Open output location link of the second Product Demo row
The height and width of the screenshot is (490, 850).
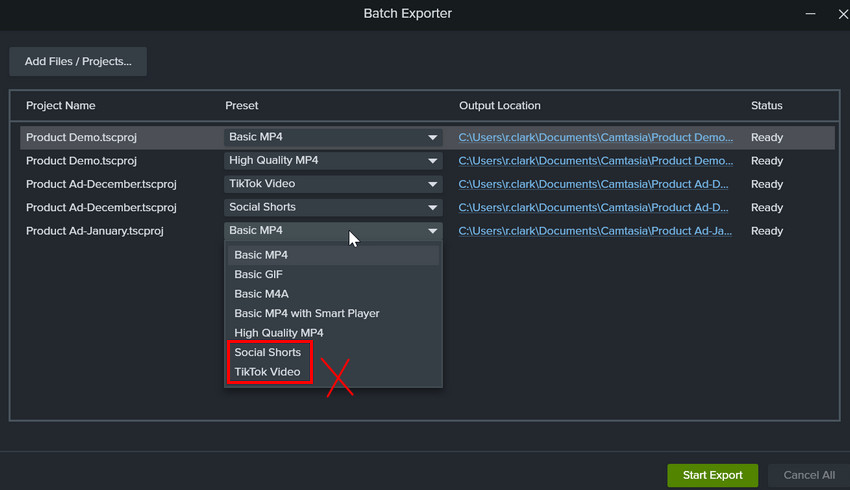[595, 160]
